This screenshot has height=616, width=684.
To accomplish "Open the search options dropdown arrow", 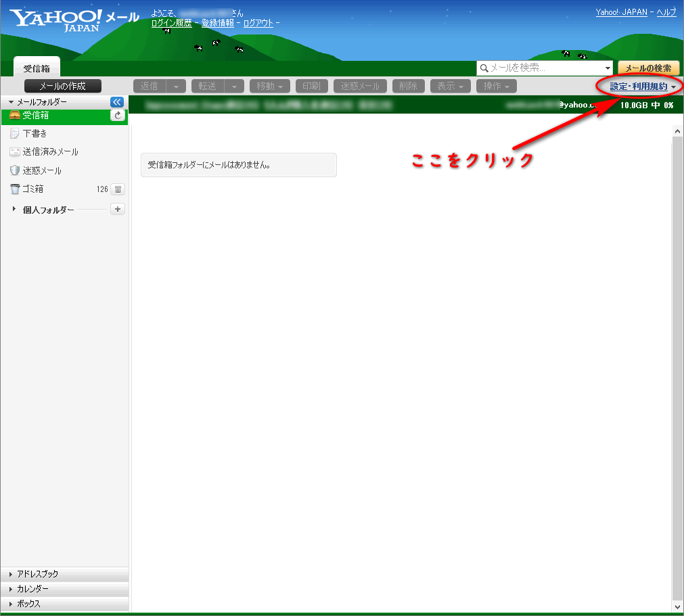I will (608, 68).
